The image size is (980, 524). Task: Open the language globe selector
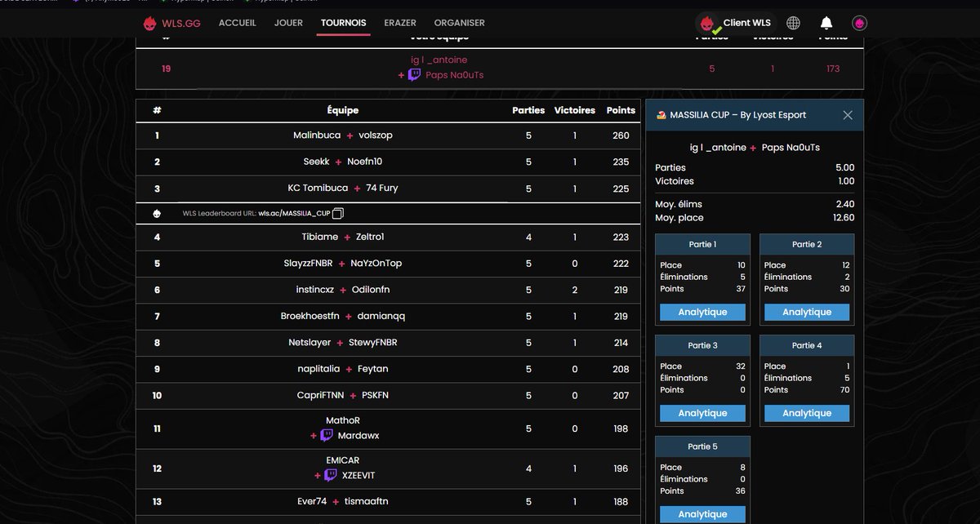pos(793,23)
